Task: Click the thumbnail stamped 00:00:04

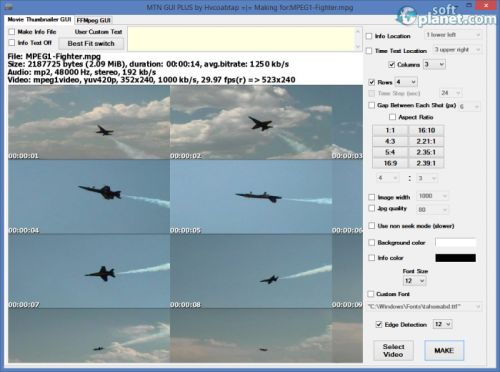Action: (89, 197)
